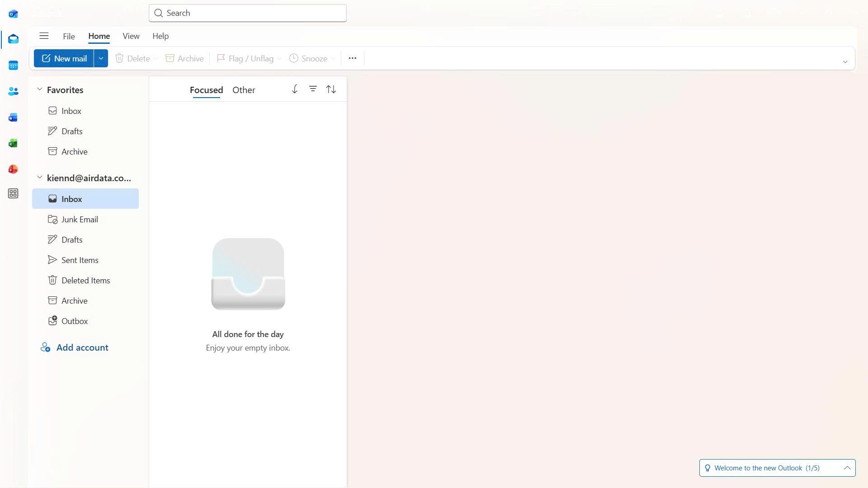Click jump-to-oldest down arrow icon
Image resolution: width=868 pixels, height=488 pixels.
pyautogui.click(x=294, y=89)
